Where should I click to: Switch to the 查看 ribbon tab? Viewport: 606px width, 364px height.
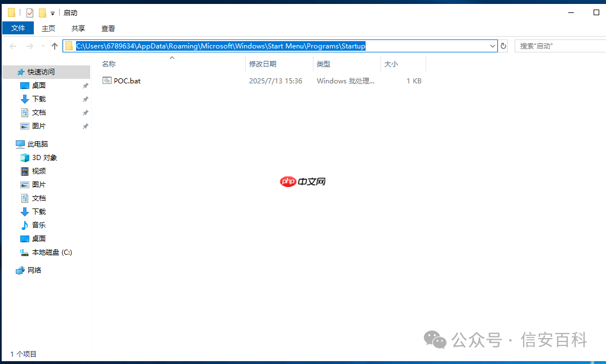click(x=108, y=28)
